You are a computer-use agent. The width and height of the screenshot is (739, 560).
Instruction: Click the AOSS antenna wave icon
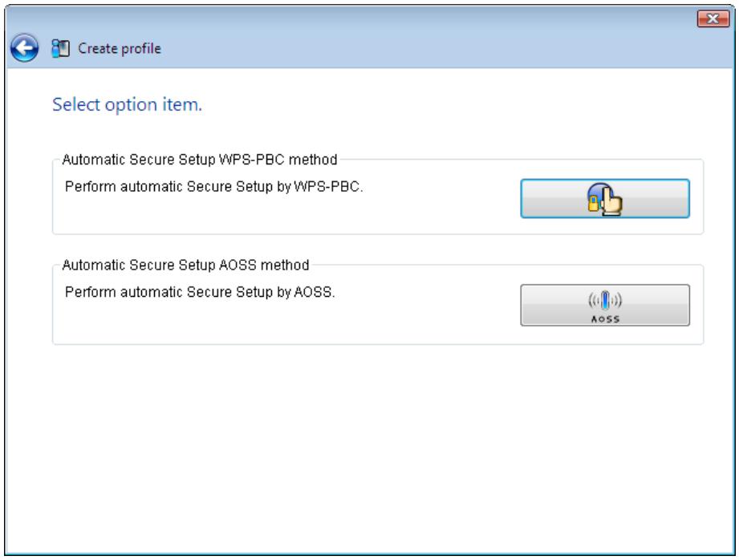click(x=605, y=300)
